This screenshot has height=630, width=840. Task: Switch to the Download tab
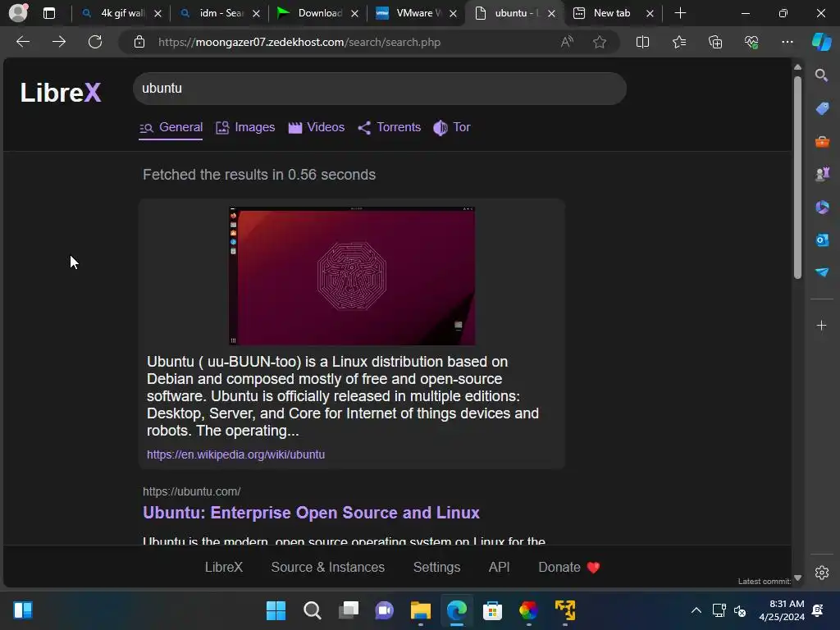(318, 13)
